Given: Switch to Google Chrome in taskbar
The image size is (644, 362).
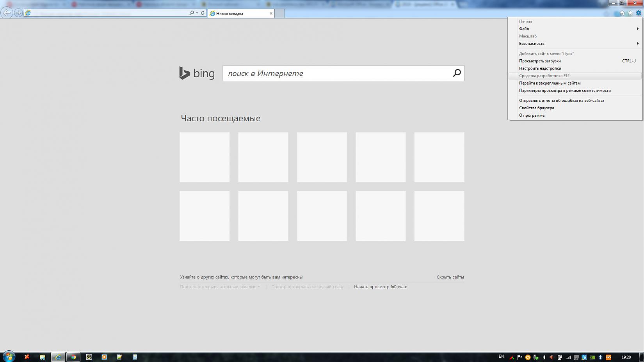Looking at the screenshot, I should 73,357.
